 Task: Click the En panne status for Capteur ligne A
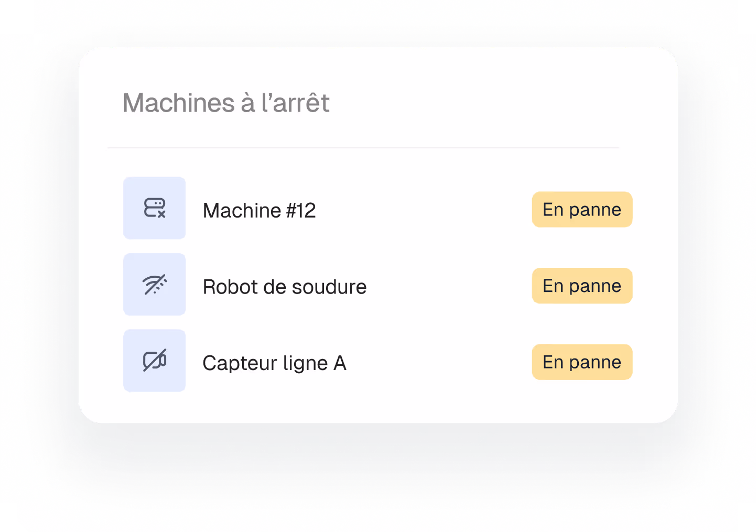click(x=582, y=362)
